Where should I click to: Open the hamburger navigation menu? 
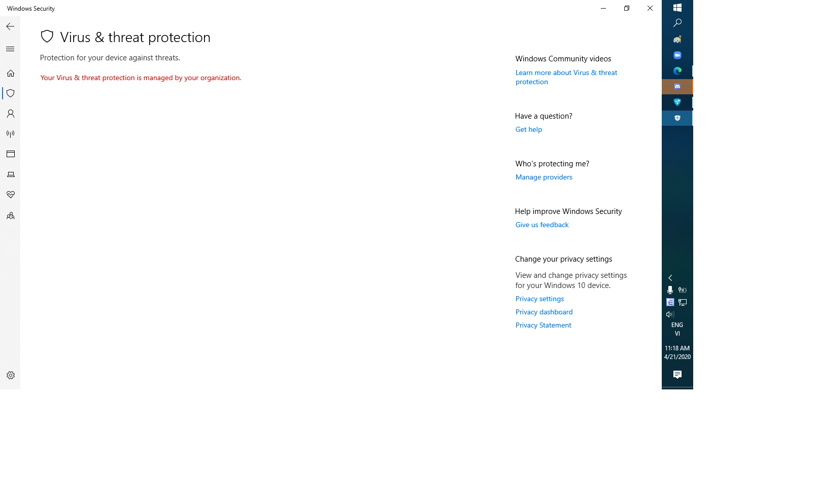pyautogui.click(x=10, y=49)
